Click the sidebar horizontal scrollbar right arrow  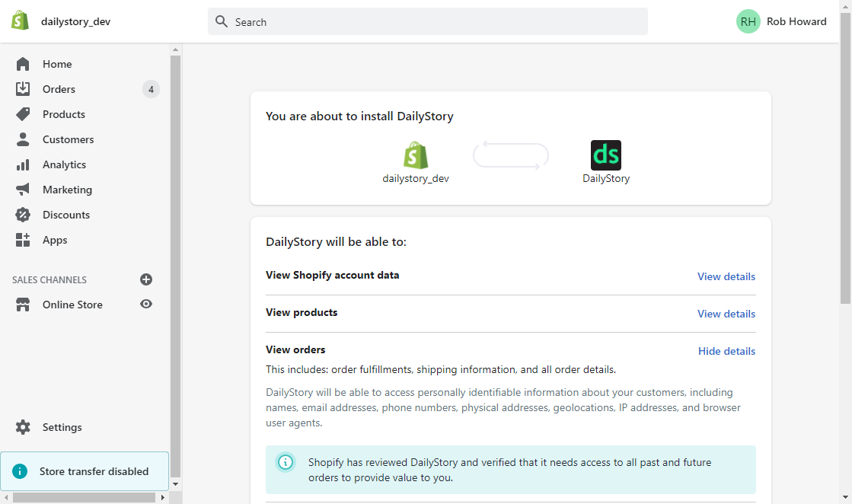tap(162, 497)
